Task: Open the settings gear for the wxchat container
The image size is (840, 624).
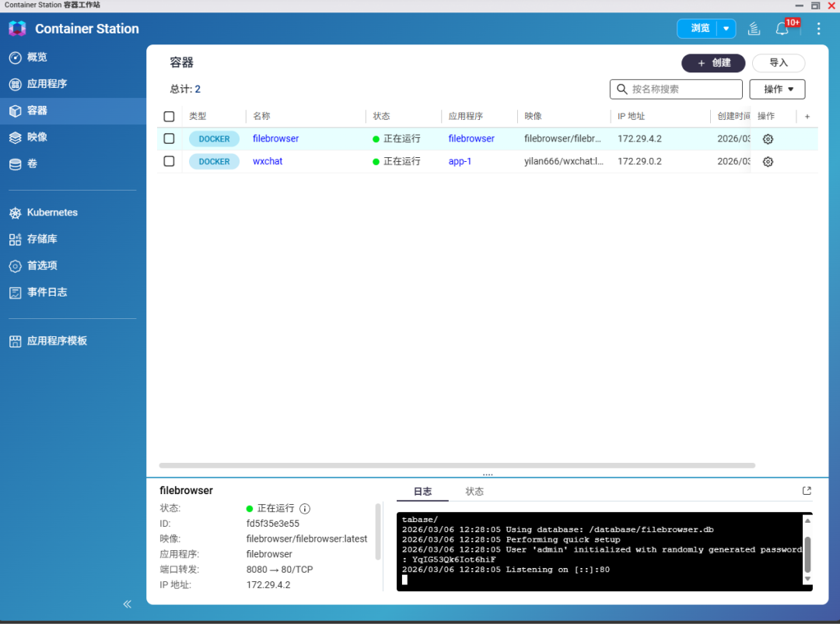Action: coord(768,161)
